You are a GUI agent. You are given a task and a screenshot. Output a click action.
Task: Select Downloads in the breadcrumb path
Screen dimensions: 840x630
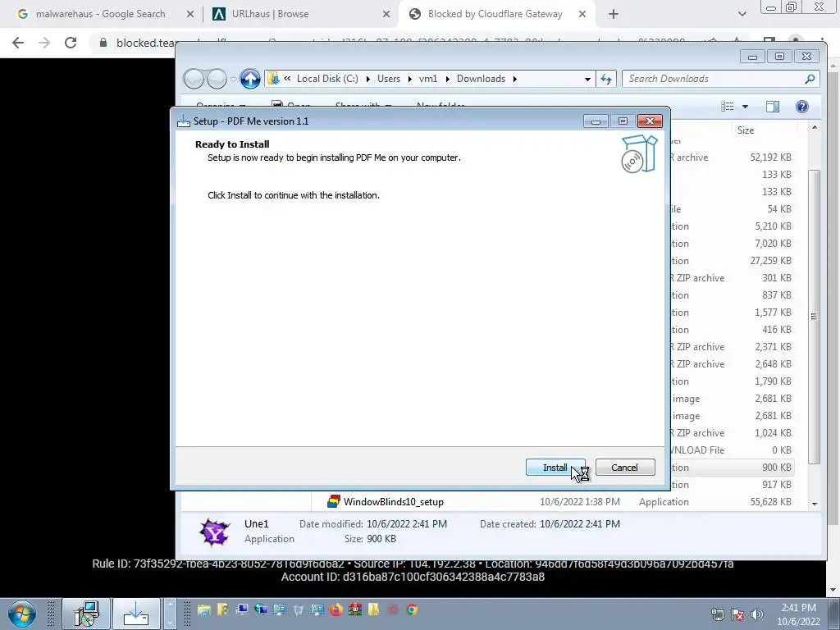(481, 79)
